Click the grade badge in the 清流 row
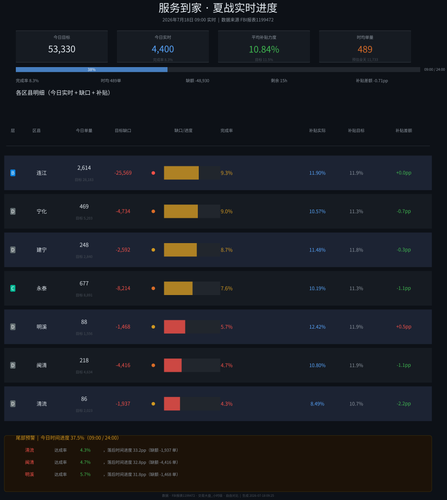The image size is (447, 500). [x=13, y=404]
